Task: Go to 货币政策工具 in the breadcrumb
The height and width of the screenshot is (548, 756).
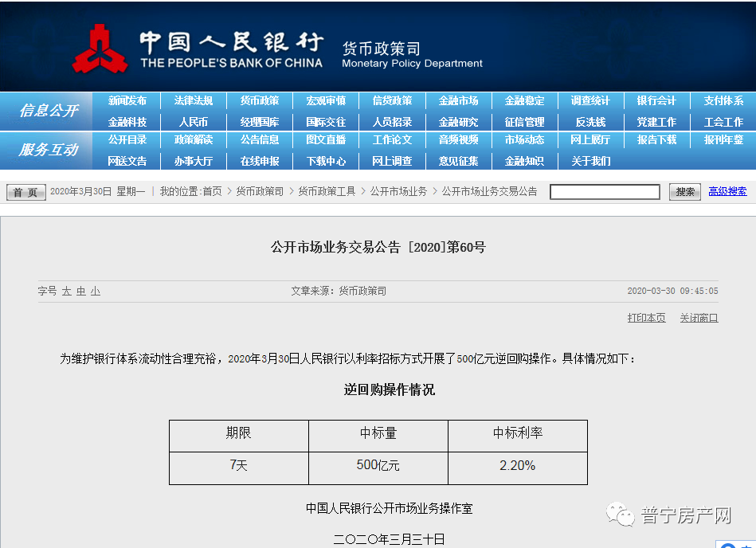Action: (x=327, y=191)
